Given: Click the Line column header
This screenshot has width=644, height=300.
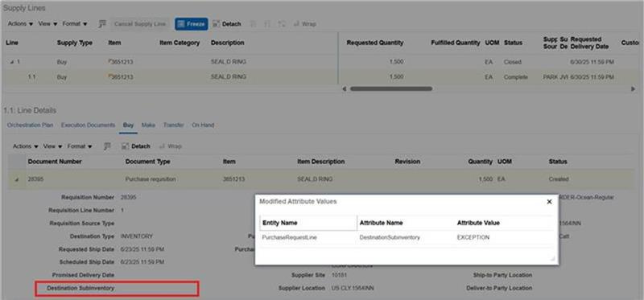Looking at the screenshot, I should (x=12, y=43).
